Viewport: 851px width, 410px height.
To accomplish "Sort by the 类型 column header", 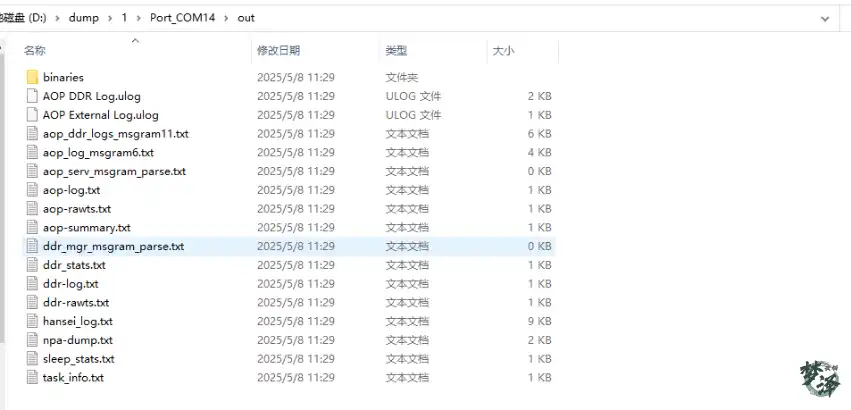I will click(396, 50).
